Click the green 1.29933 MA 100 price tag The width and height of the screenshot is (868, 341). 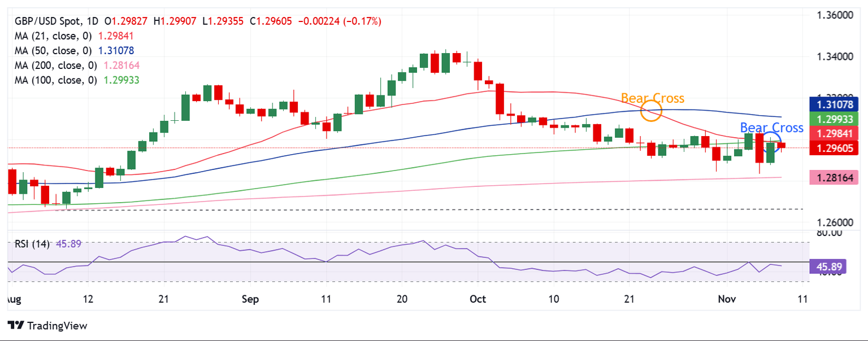(834, 119)
